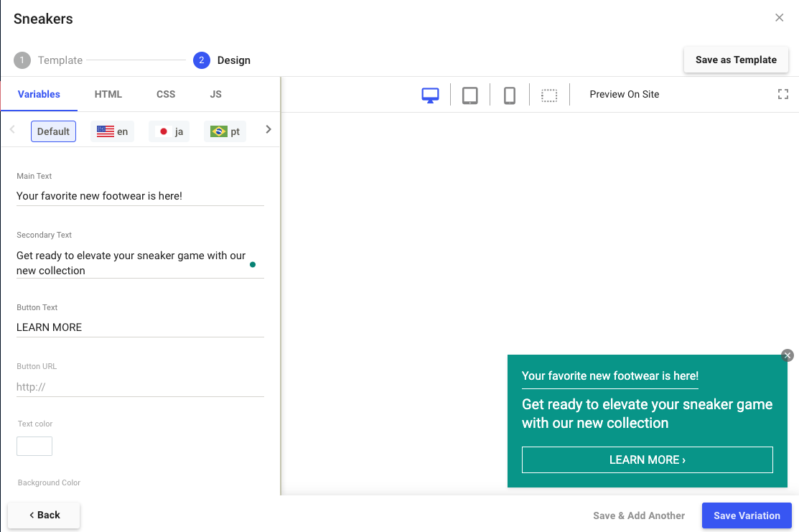Select the dashed-square custom size icon
799x532 pixels.
[x=549, y=95]
